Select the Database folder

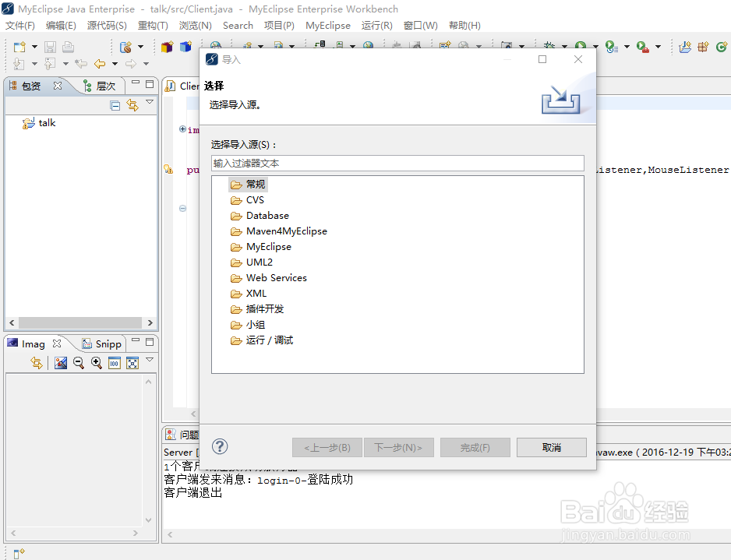tap(260, 216)
